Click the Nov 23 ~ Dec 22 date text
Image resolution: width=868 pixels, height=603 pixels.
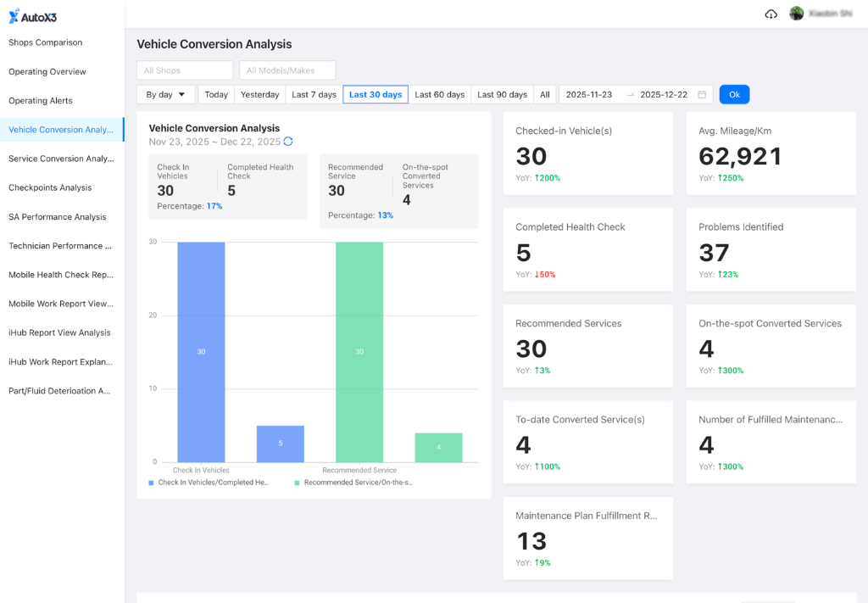[214, 142]
